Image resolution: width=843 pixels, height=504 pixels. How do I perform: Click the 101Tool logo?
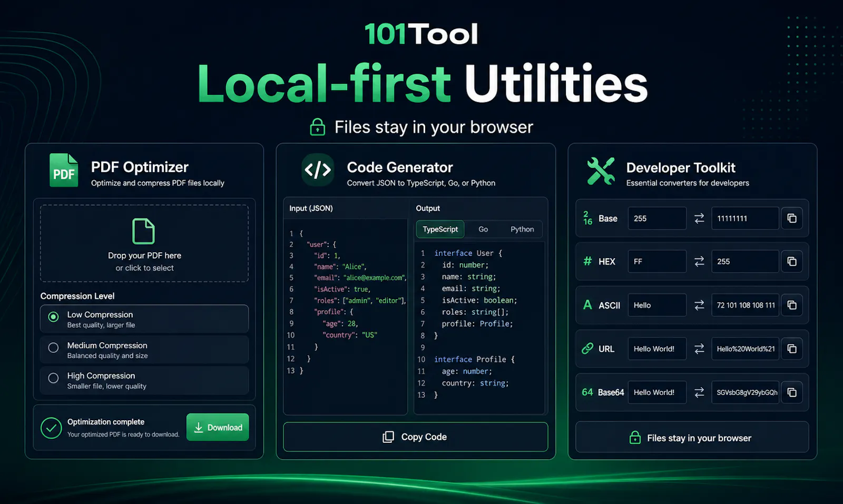pos(421,34)
